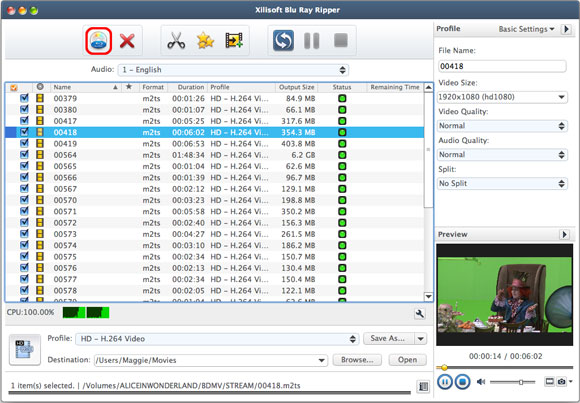The width and height of the screenshot is (580, 403).
Task: Click the star column header
Action: click(x=129, y=87)
